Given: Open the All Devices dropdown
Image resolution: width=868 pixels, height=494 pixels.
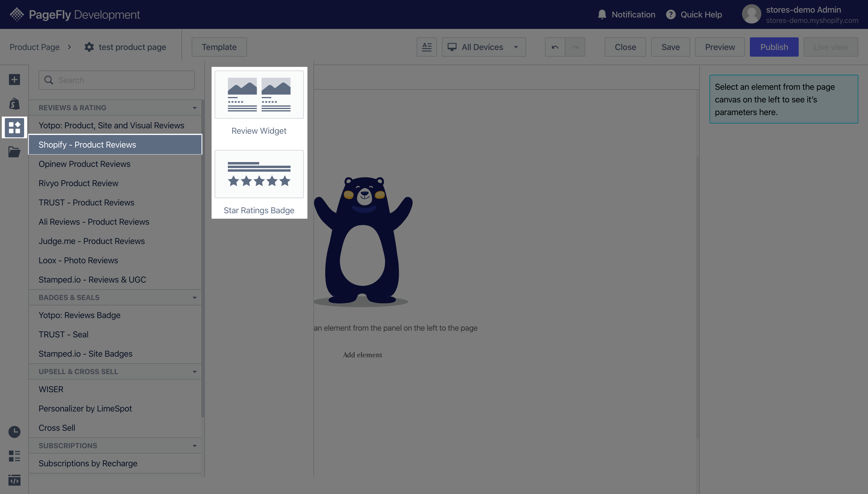Looking at the screenshot, I should (x=484, y=47).
